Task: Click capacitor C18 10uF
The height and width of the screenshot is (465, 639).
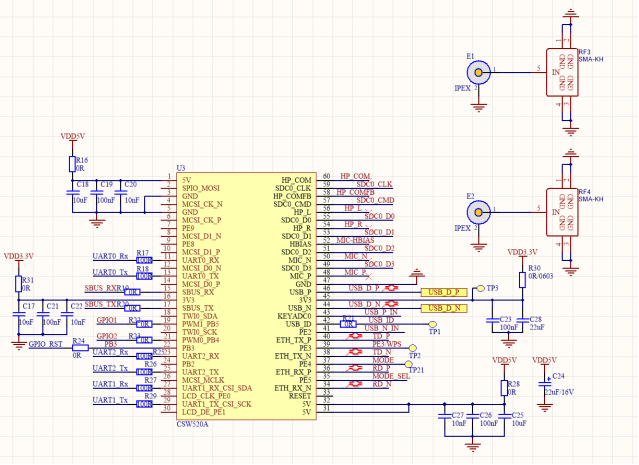Action: [81, 193]
